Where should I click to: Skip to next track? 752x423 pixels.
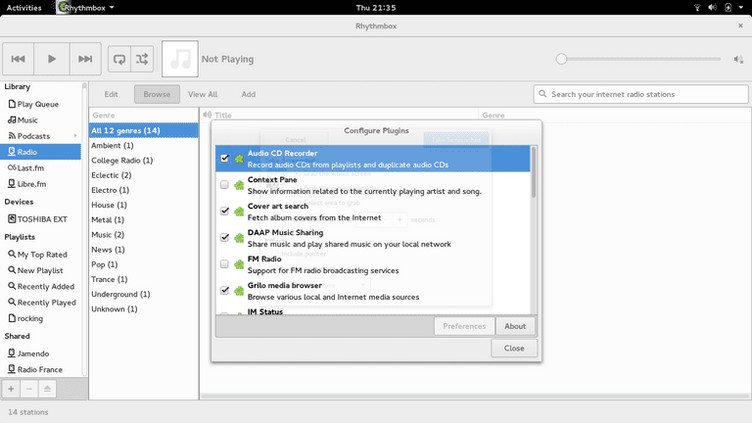85,59
